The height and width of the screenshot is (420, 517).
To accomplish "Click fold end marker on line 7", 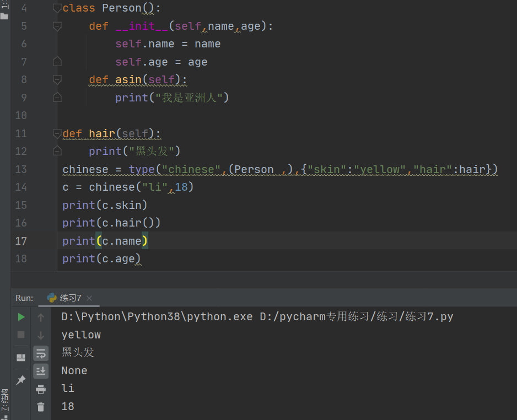I will click(x=57, y=62).
